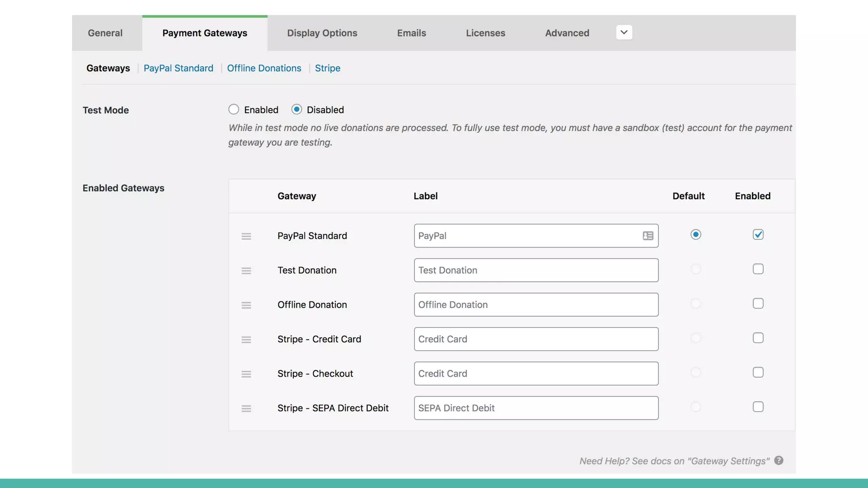Click the Stripe - Credit Card drag handle

[246, 340]
